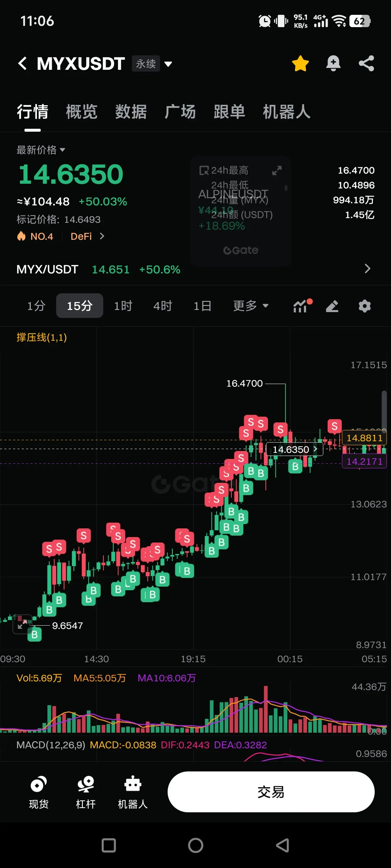Tap the B marker below 9.6547 low
The image size is (391, 868).
pyautogui.click(x=34, y=634)
